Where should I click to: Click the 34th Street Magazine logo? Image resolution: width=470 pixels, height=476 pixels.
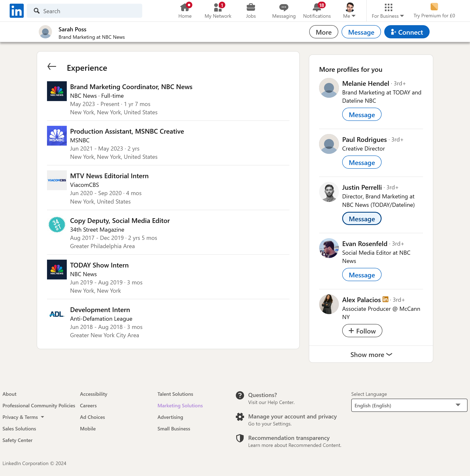(x=57, y=225)
